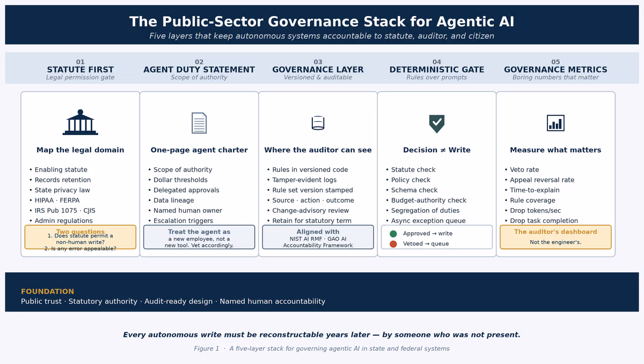Select the GOVERNANCE METRICS header

555,70
